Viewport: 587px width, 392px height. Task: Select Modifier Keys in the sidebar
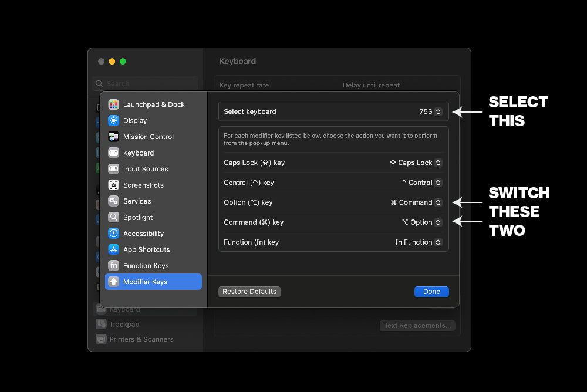[153, 282]
